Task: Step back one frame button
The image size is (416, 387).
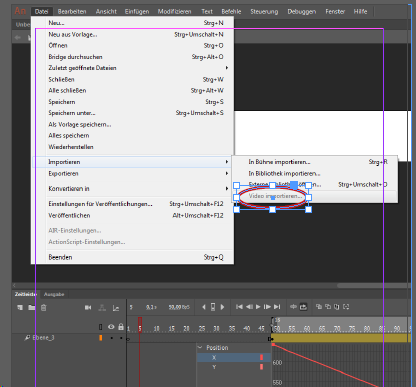Action: point(249,307)
